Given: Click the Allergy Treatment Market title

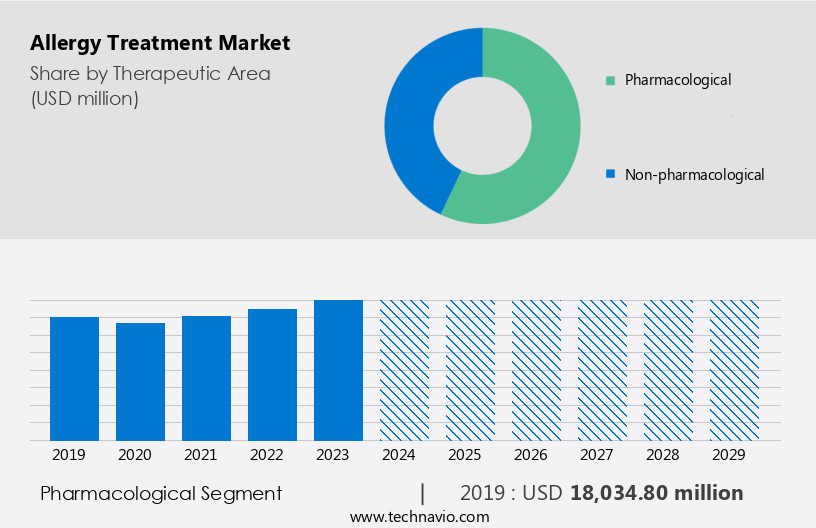Looking at the screenshot, I should [160, 43].
